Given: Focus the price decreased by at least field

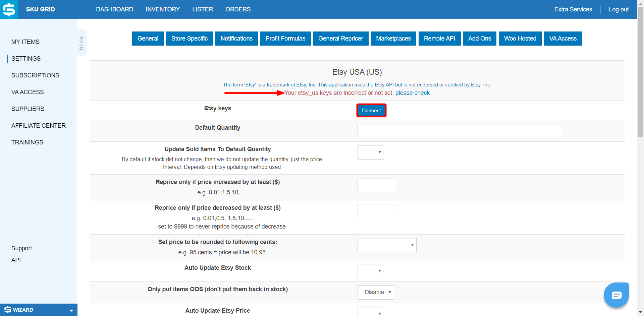Looking at the screenshot, I should pyautogui.click(x=377, y=211).
